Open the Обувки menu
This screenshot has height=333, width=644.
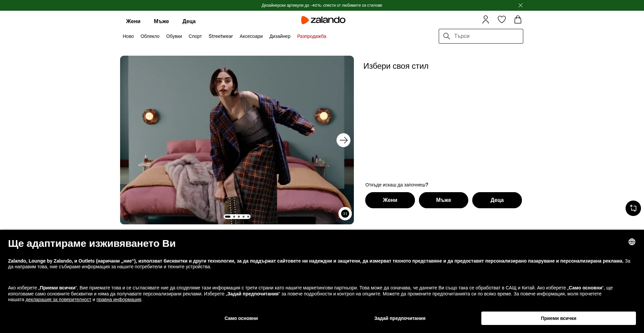tap(174, 36)
